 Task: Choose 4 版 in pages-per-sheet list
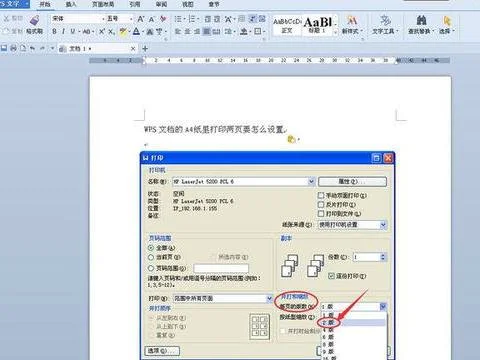tap(354, 330)
